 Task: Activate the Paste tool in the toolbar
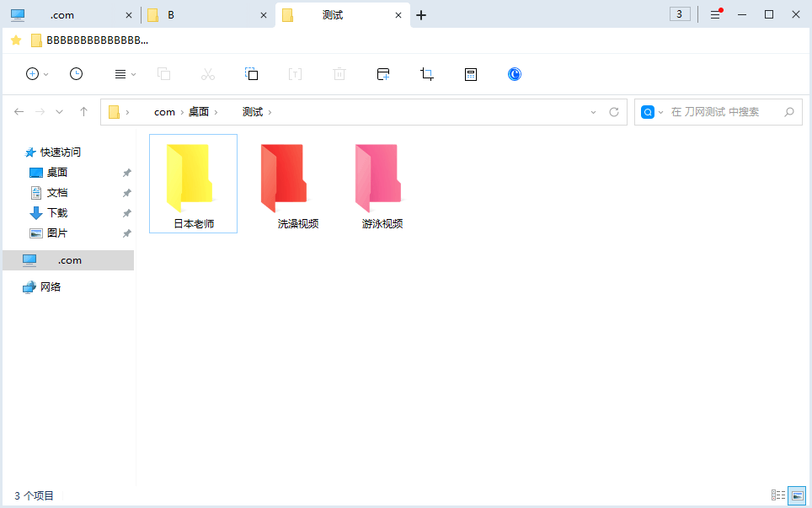(251, 74)
